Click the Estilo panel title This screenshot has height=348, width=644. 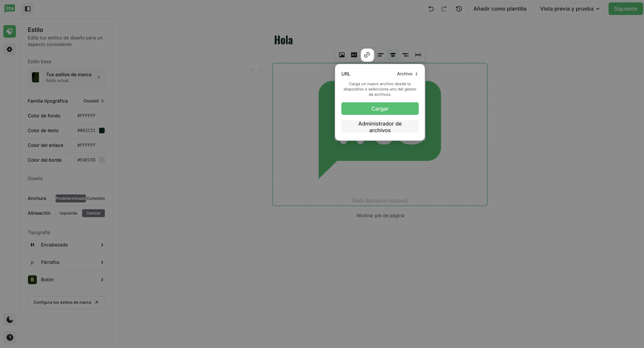[35, 30]
